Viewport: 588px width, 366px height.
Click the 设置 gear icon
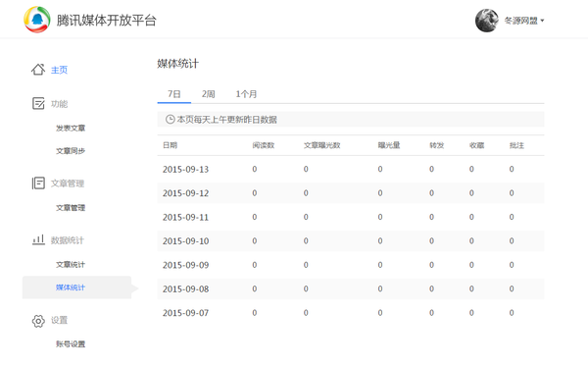click(x=38, y=321)
